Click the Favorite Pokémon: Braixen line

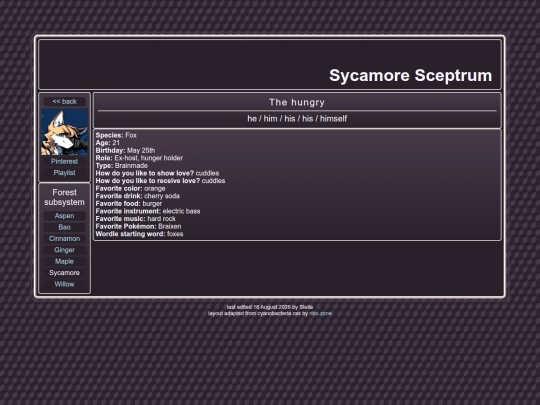(138, 226)
